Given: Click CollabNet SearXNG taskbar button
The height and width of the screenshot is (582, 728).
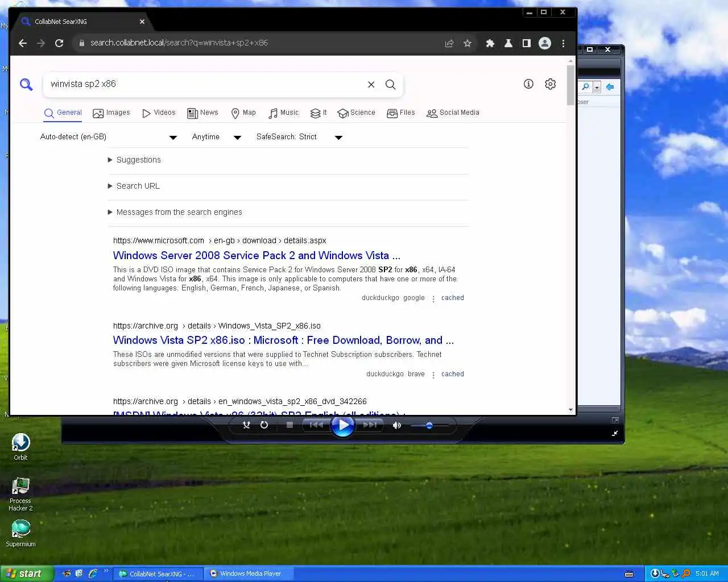Looking at the screenshot, I should click(x=158, y=573).
